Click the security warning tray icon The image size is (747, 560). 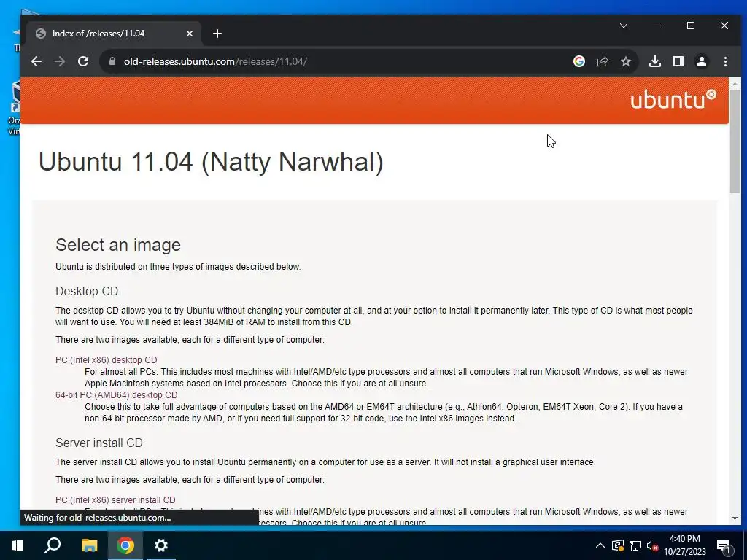617,545
